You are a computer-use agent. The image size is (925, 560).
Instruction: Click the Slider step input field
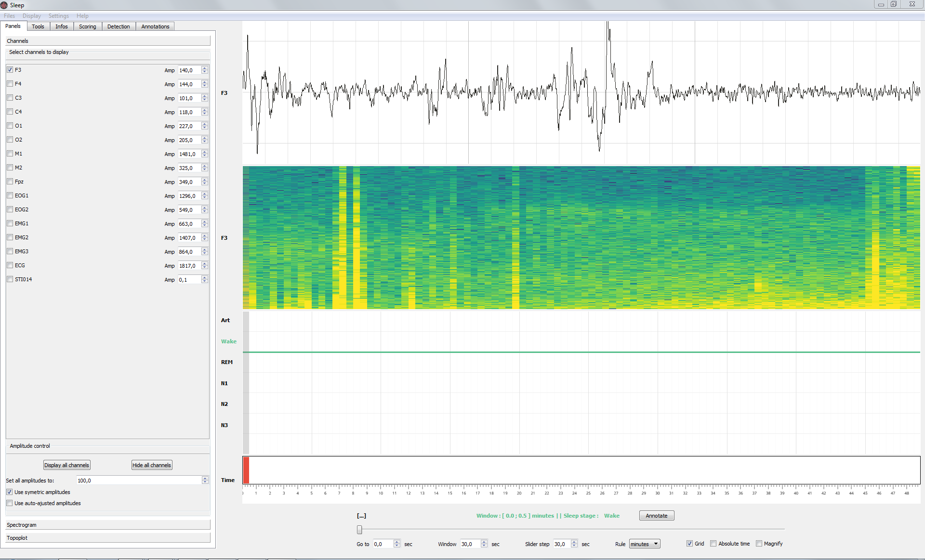click(x=562, y=544)
